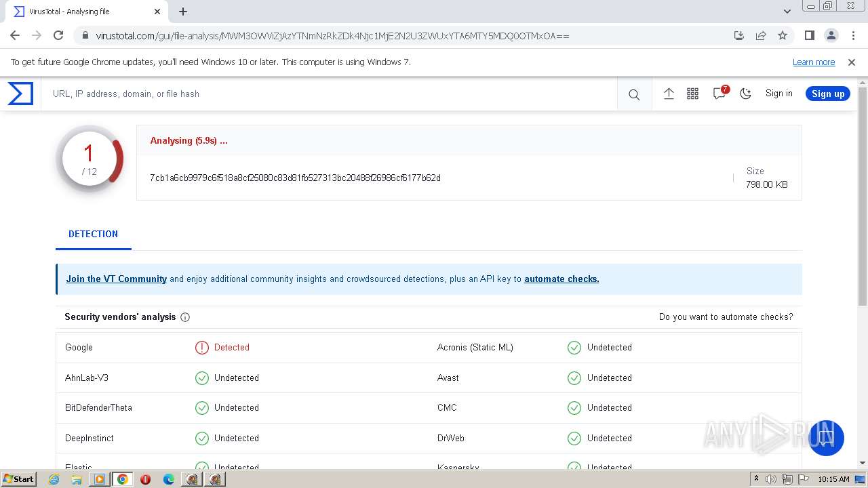Image resolution: width=868 pixels, height=488 pixels.
Task: Open the Opera taskbar icon
Action: [x=145, y=479]
